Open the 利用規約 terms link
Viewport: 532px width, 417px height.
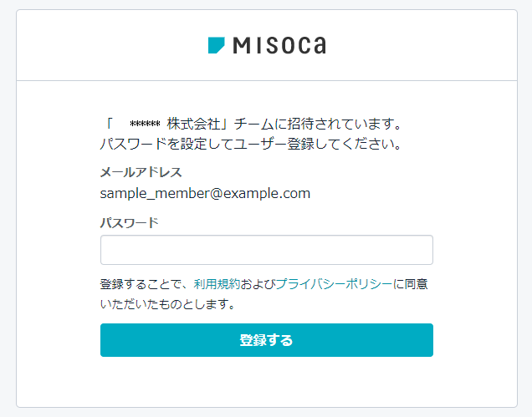pyautogui.click(x=217, y=284)
